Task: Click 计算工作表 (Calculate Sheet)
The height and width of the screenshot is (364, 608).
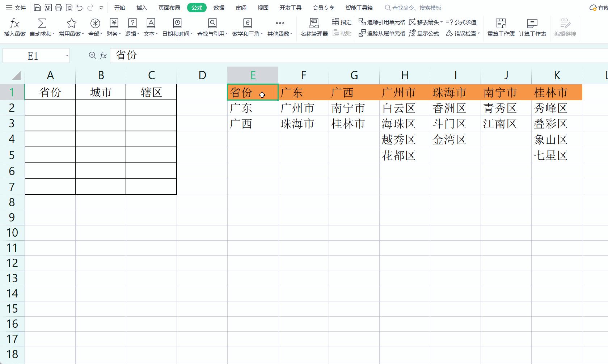Action: [x=532, y=27]
